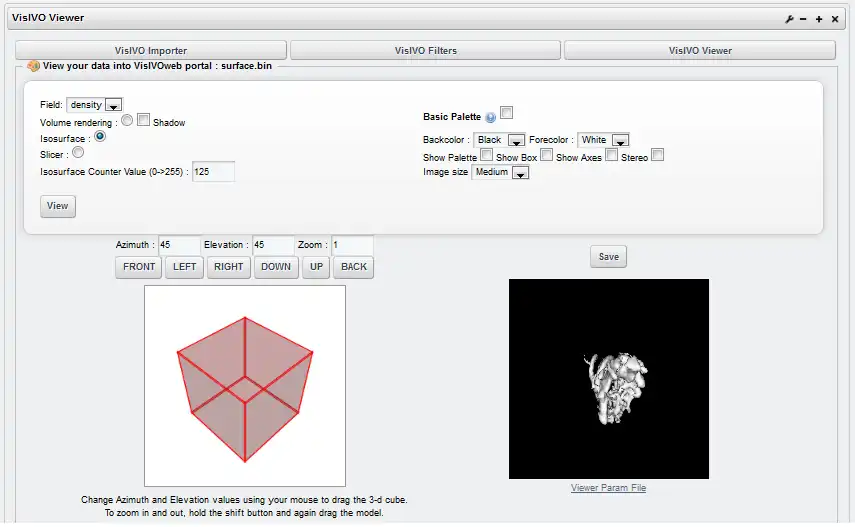Click the LEFT view button
The width and height of the screenshot is (855, 527).
click(184, 267)
